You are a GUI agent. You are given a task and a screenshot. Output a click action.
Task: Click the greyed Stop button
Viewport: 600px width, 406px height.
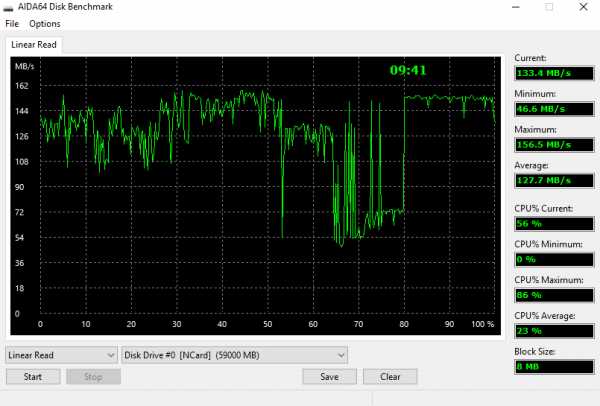click(93, 377)
